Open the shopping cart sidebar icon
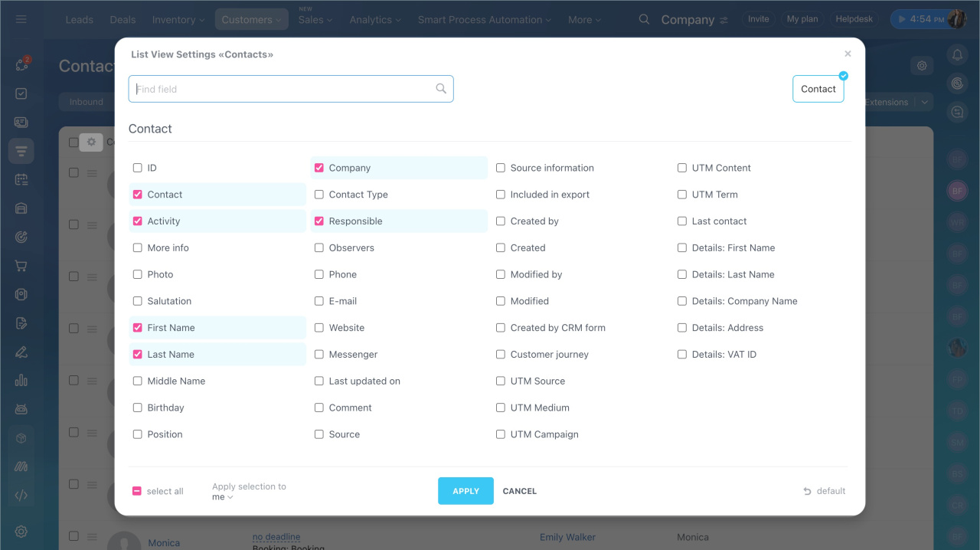980x550 pixels. [x=21, y=267]
